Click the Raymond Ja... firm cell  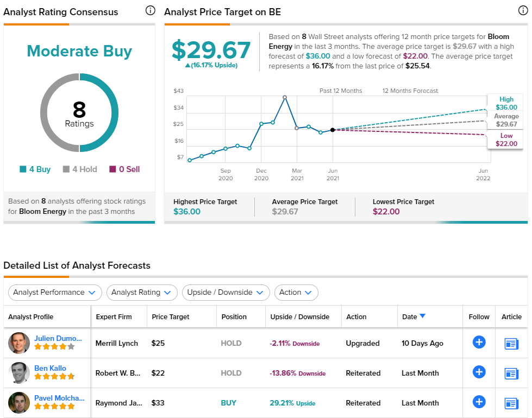tap(119, 403)
